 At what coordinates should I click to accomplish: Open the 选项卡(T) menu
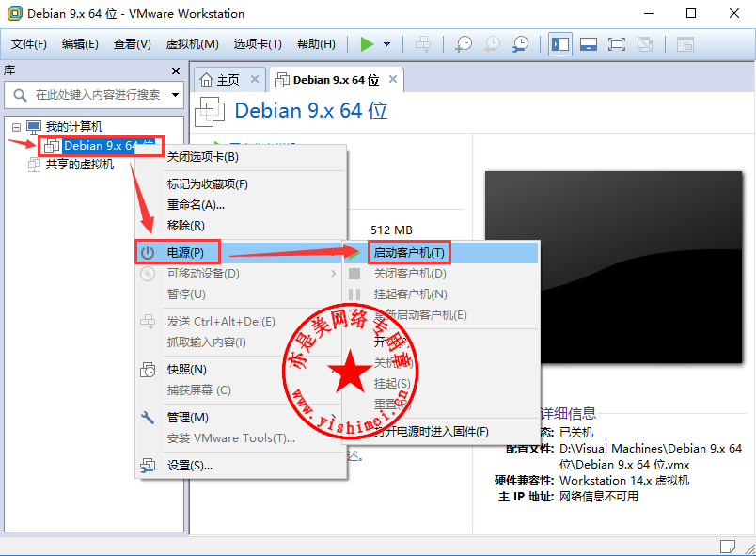[258, 44]
